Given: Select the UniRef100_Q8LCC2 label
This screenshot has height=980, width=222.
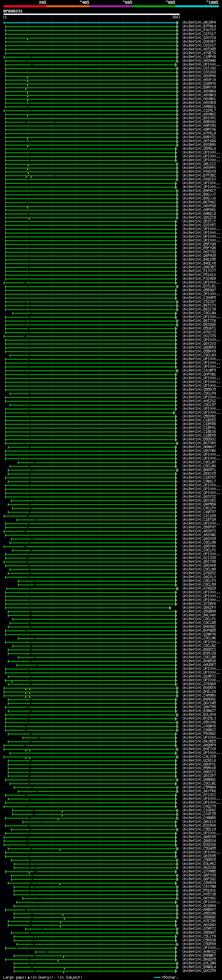Looking at the screenshot, I should 199,164.
